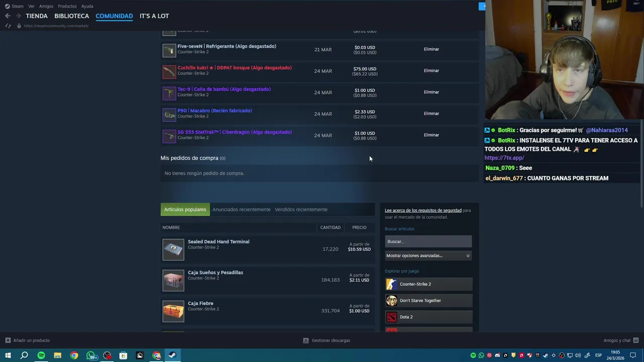Click the Tec-9 Caña de bambú thumbnail
This screenshot has height=362, width=644.
coord(169,94)
